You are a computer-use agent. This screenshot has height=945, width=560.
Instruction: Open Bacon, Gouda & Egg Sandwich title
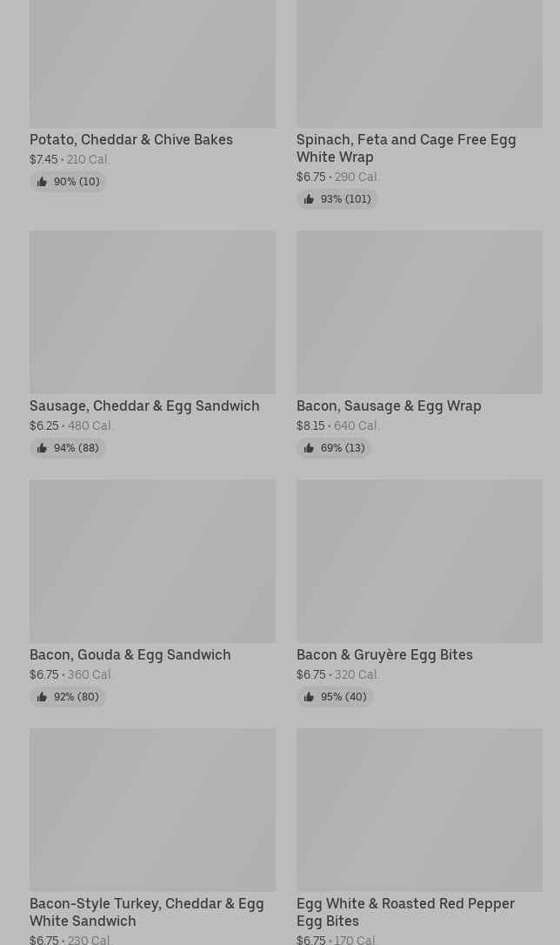coord(130,654)
